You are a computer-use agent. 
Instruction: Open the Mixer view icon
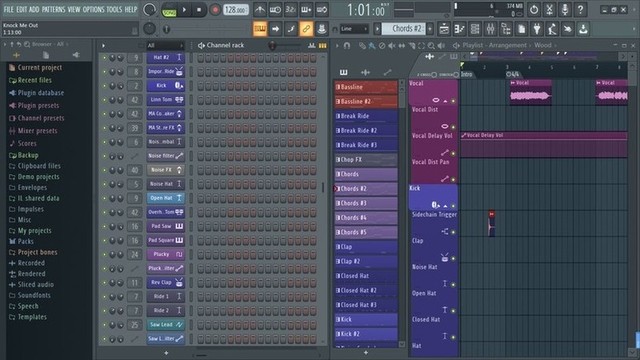[490, 29]
